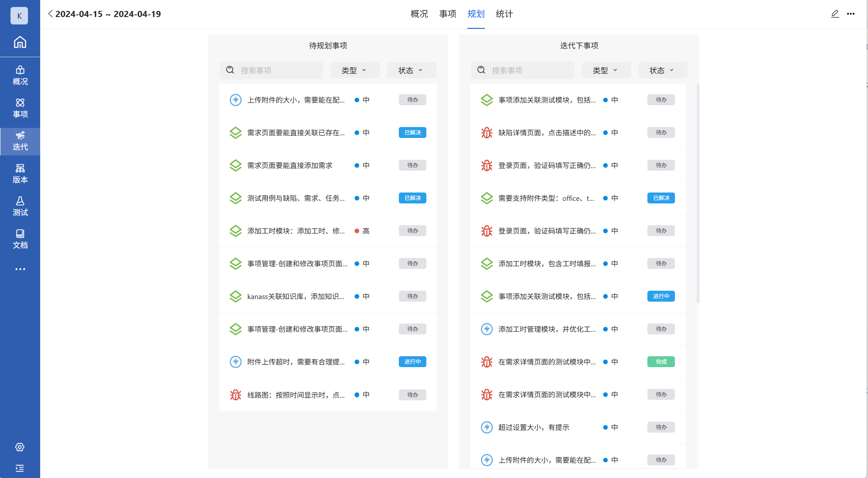Click 已解决 status on 需求页面要能直接关联 item
This screenshot has height=478, width=868.
click(x=412, y=133)
